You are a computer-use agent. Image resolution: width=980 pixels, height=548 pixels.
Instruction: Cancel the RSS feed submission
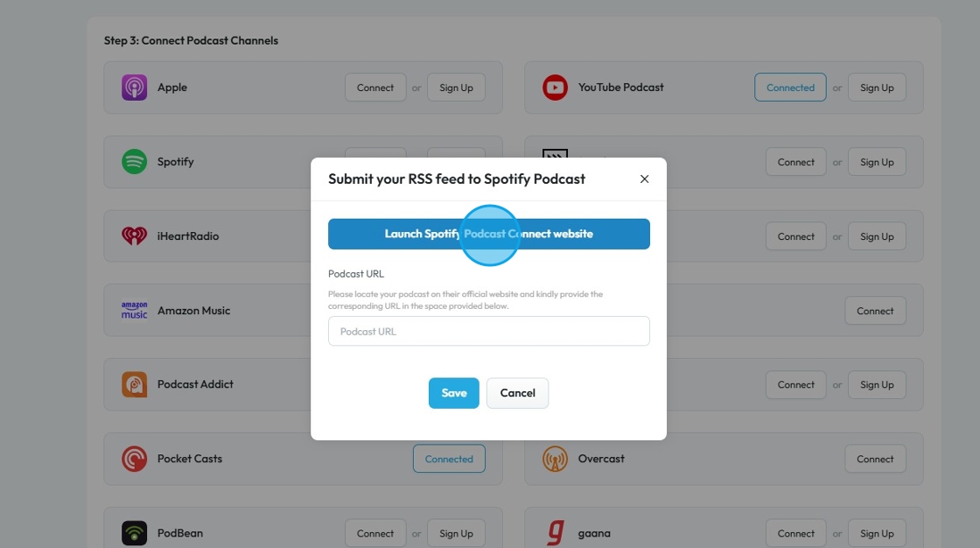pos(517,393)
